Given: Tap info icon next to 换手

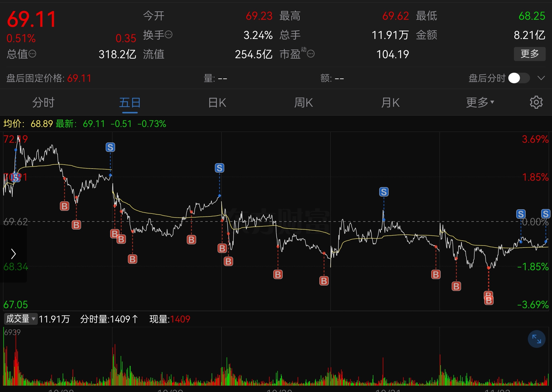Looking at the screenshot, I should pos(169,35).
